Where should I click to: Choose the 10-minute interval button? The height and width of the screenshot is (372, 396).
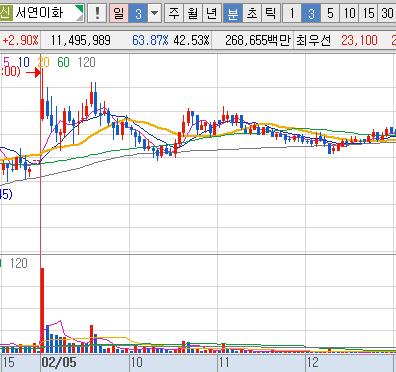(x=349, y=13)
